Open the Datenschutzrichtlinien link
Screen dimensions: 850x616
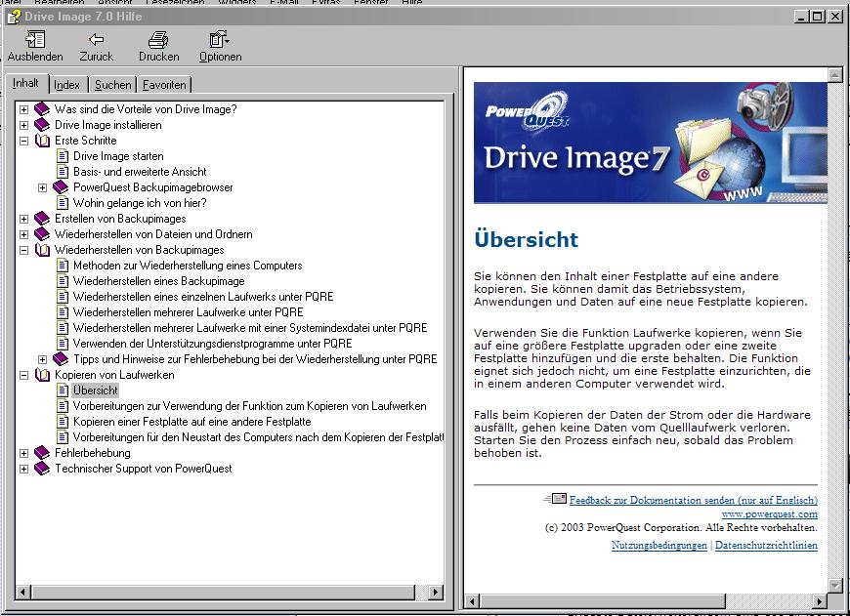766,545
